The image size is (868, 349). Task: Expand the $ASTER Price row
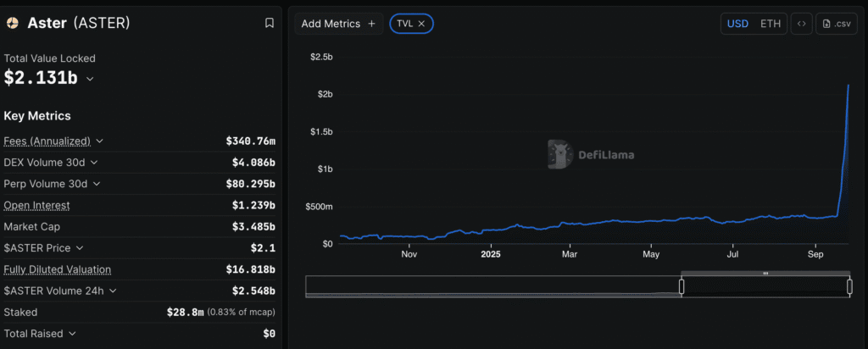79,248
